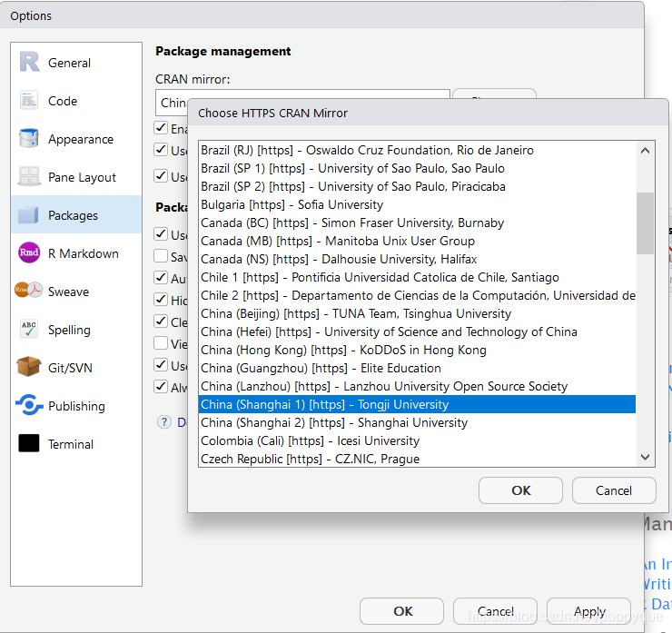Click the Git/SVN cardboard box icon
Image resolution: width=672 pixels, height=633 pixels.
point(29,366)
